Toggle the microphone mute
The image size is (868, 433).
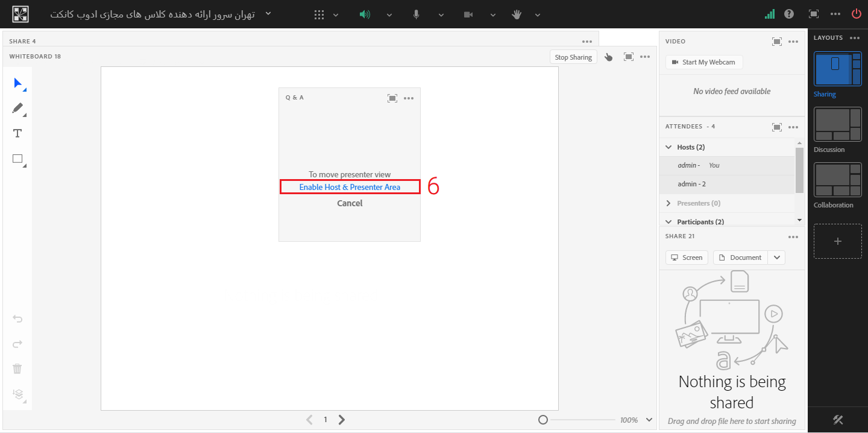pos(416,14)
